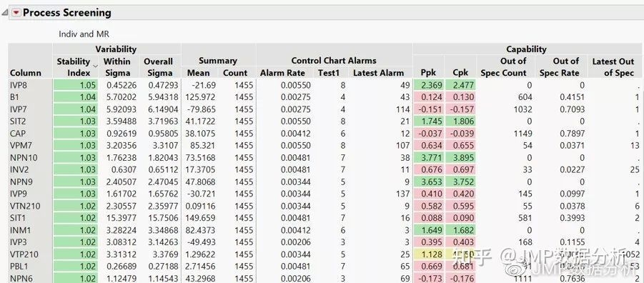Click the red -0.151 Ppk cell for IVP7

(429, 109)
